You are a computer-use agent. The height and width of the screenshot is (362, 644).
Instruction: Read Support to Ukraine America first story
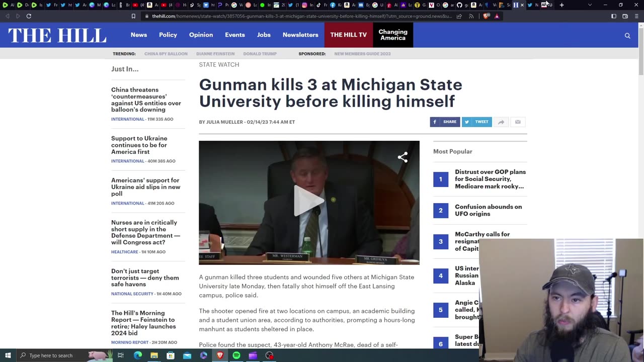coord(139,145)
